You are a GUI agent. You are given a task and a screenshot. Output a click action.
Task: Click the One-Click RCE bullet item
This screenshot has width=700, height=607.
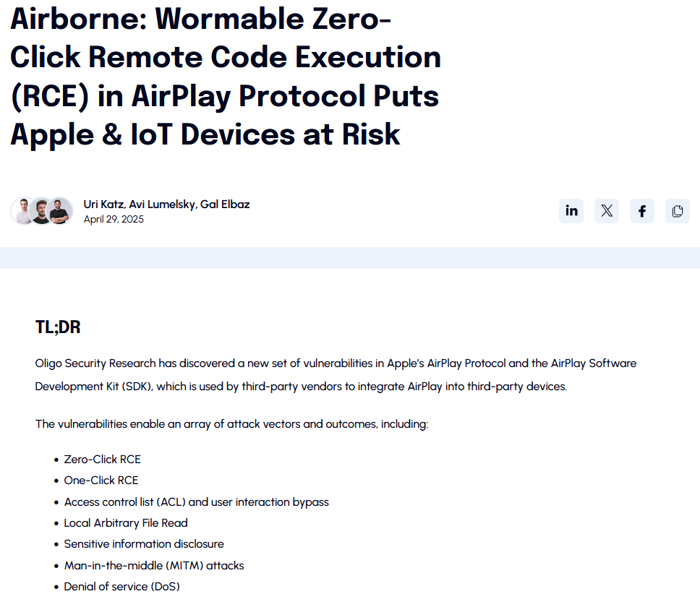(x=101, y=480)
